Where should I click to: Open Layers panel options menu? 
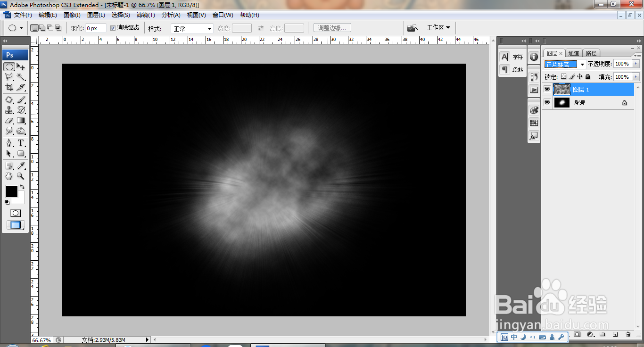point(638,55)
